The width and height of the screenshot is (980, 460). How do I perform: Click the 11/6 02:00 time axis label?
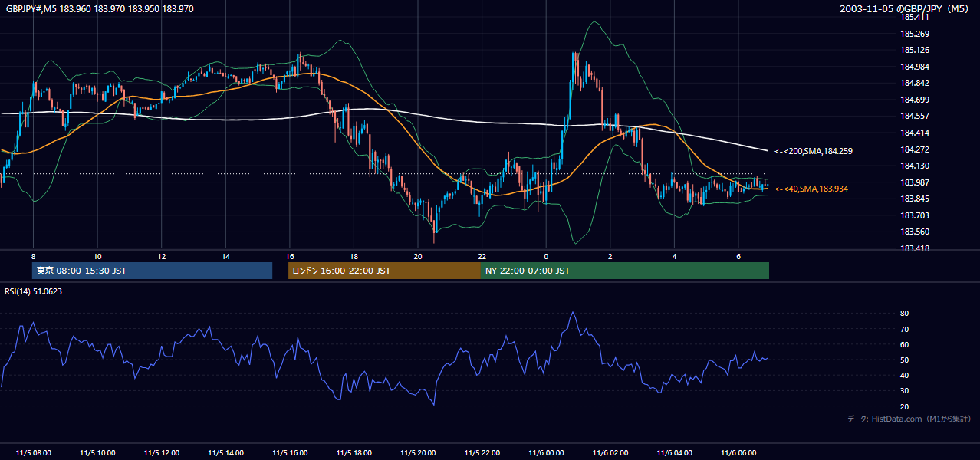pyautogui.click(x=610, y=452)
